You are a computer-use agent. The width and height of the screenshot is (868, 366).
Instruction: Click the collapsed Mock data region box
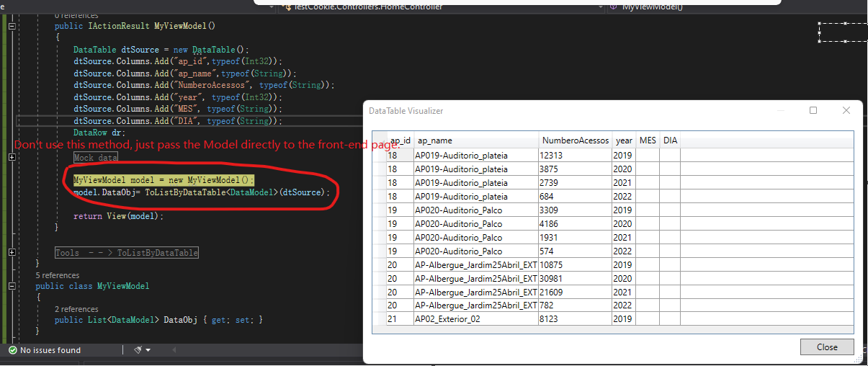[x=96, y=157]
